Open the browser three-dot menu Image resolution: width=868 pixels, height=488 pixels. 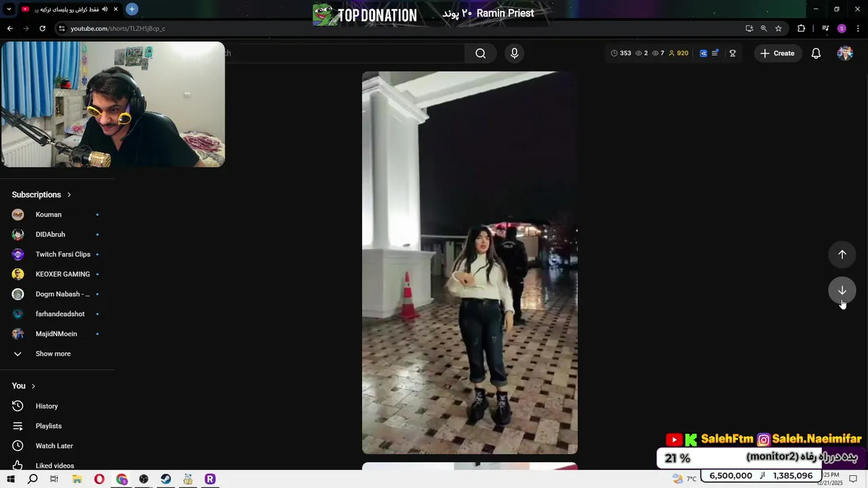click(x=859, y=28)
